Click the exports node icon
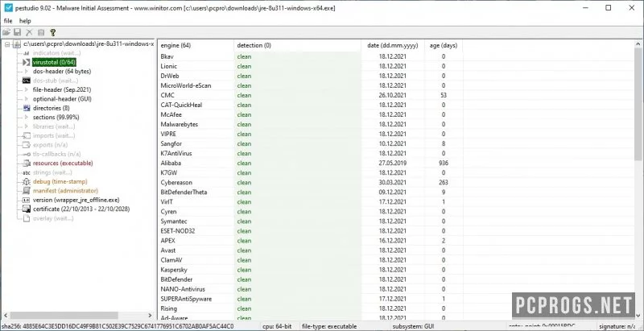 pos(27,145)
